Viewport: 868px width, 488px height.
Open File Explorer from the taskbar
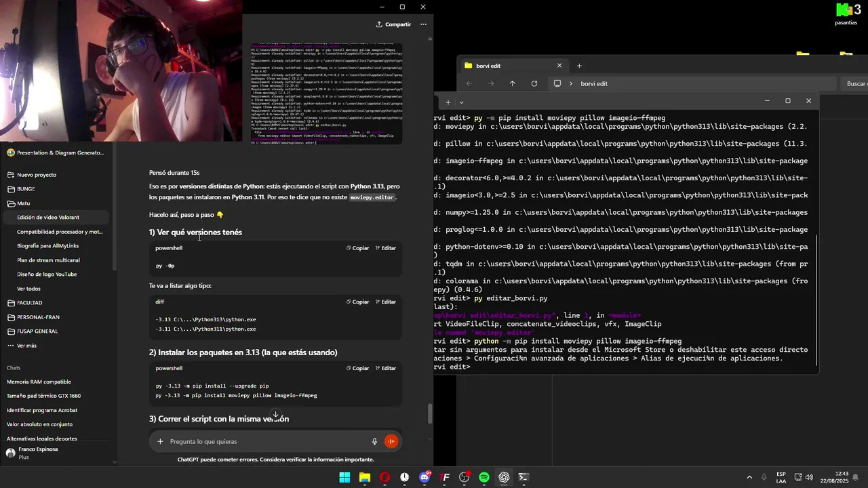coord(365,477)
